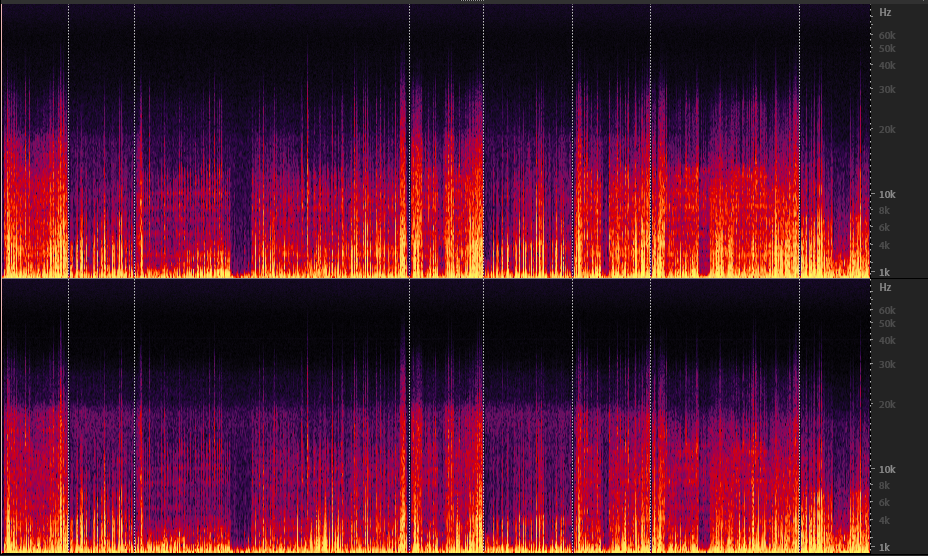Click the last dotted marker line in lower channel
The width and height of the screenshot is (928, 556).
coord(800,416)
